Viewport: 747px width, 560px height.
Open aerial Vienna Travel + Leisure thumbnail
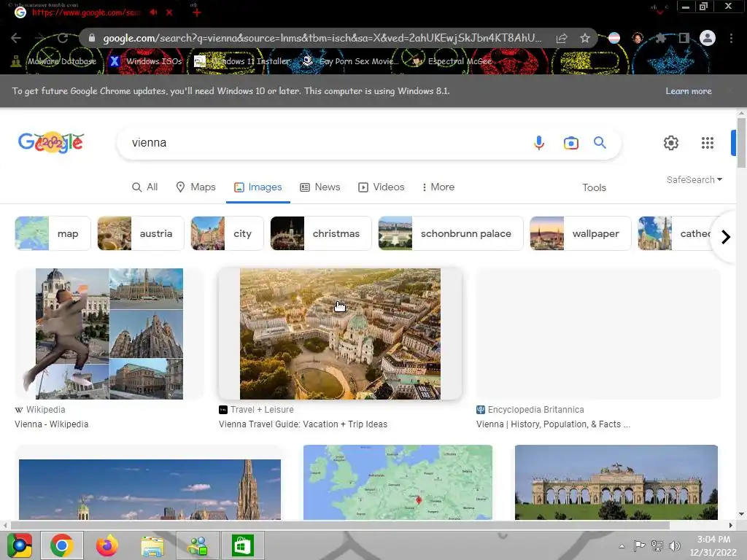click(x=340, y=334)
